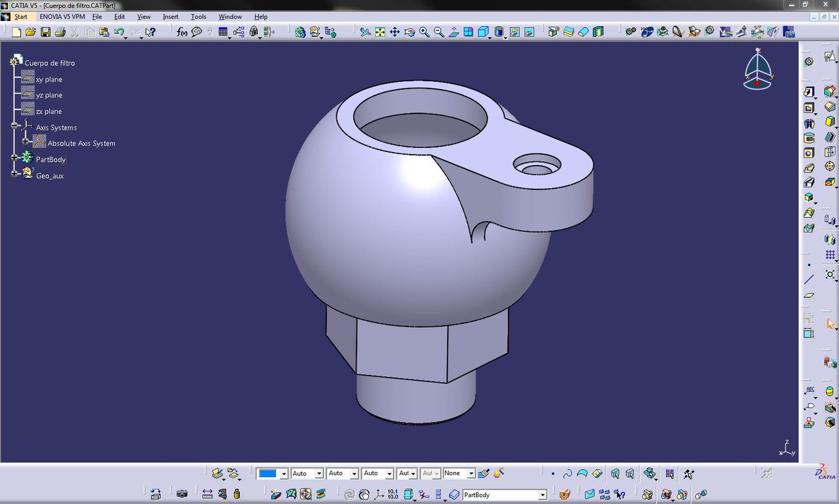Open the ENOVIA V5 VPM menu
This screenshot has width=839, height=504.
[x=62, y=16]
